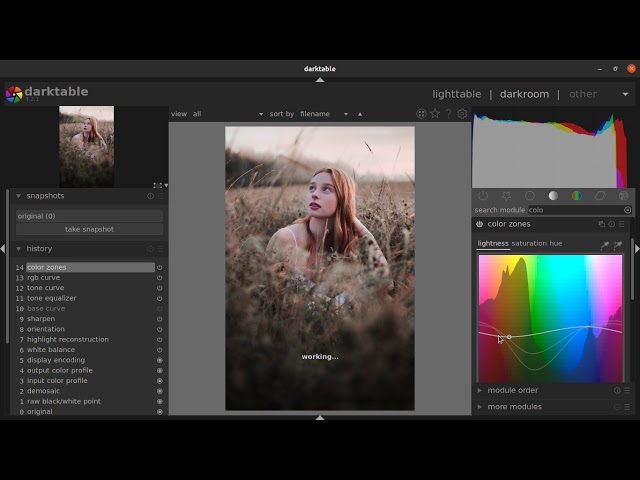The height and width of the screenshot is (480, 640).
Task: Select the original (0) snapshot
Action: [89, 216]
